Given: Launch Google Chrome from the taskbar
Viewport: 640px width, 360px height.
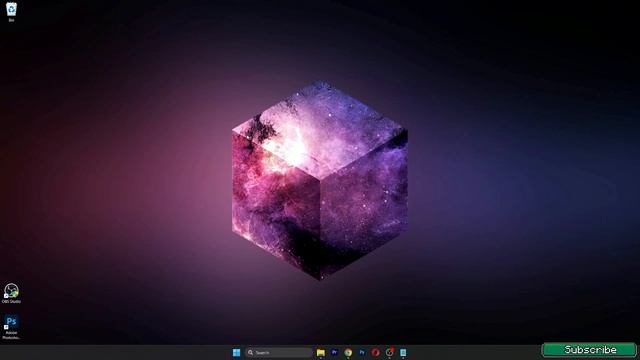Looking at the screenshot, I should (x=348, y=352).
